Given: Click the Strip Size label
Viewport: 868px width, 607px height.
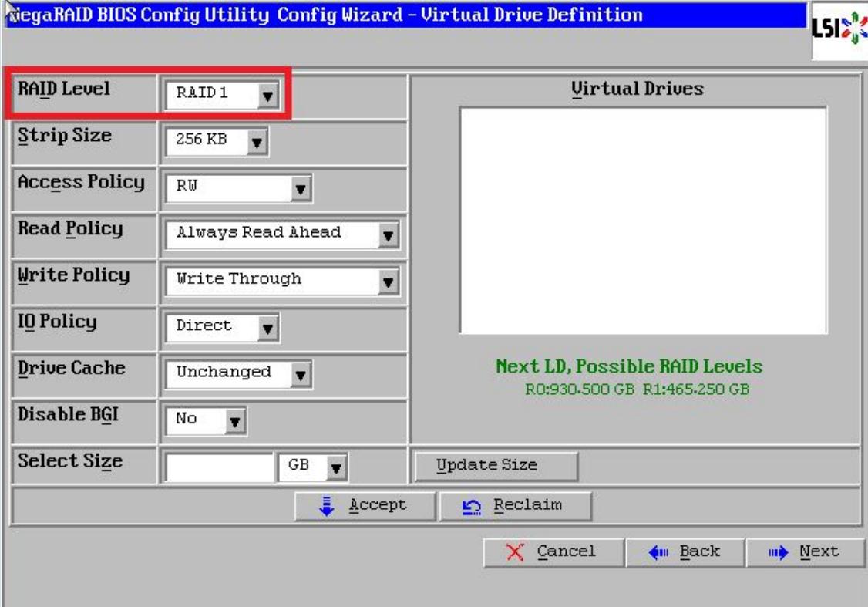Looking at the screenshot, I should coord(64,136).
